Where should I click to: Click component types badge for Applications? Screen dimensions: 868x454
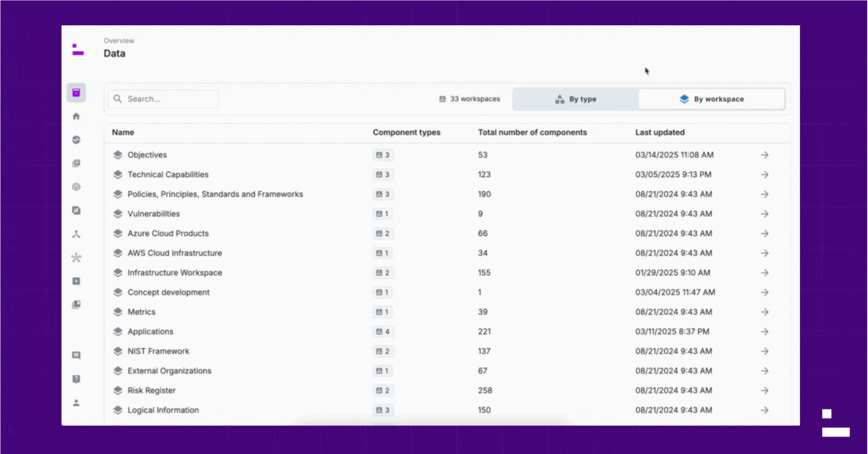pos(383,331)
